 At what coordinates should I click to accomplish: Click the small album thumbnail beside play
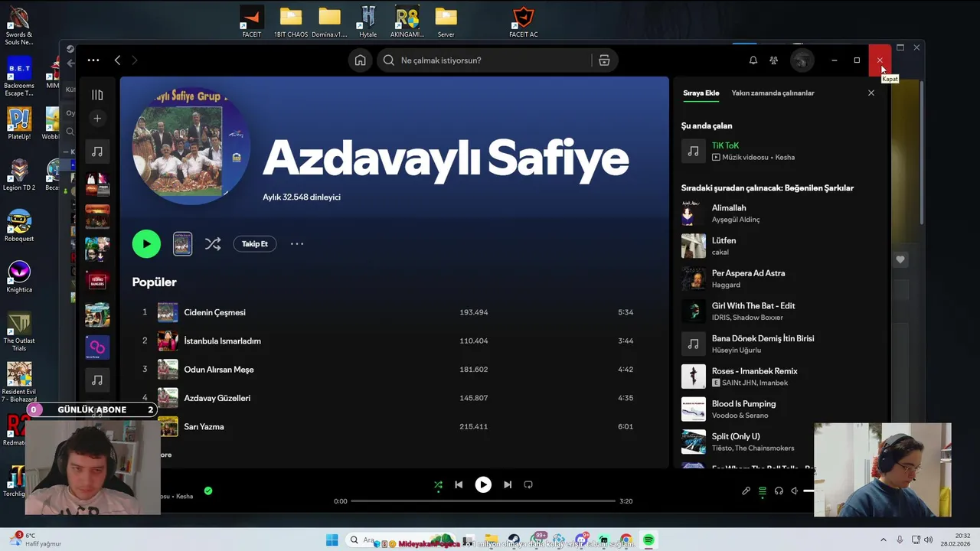tap(182, 244)
